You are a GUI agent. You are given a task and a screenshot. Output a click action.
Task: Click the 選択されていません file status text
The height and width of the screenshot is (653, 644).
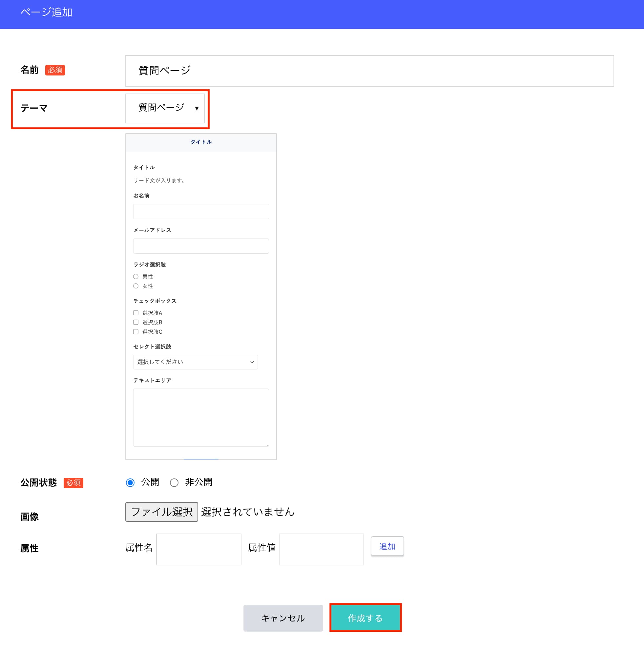tap(248, 512)
